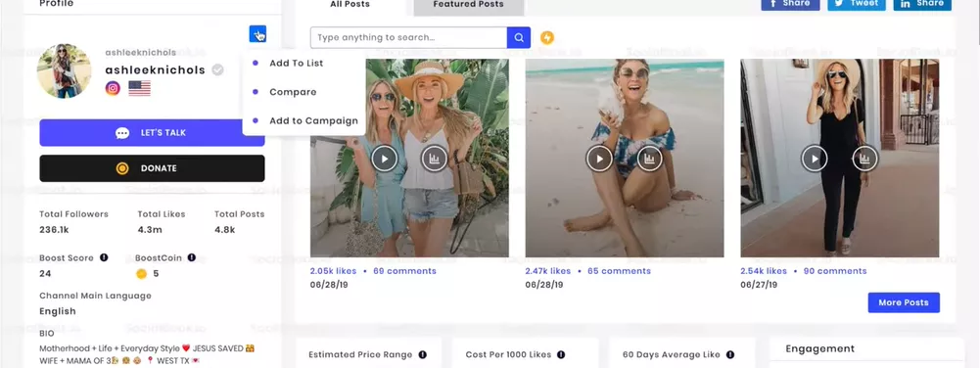Click BoostCoin info icon

192,257
